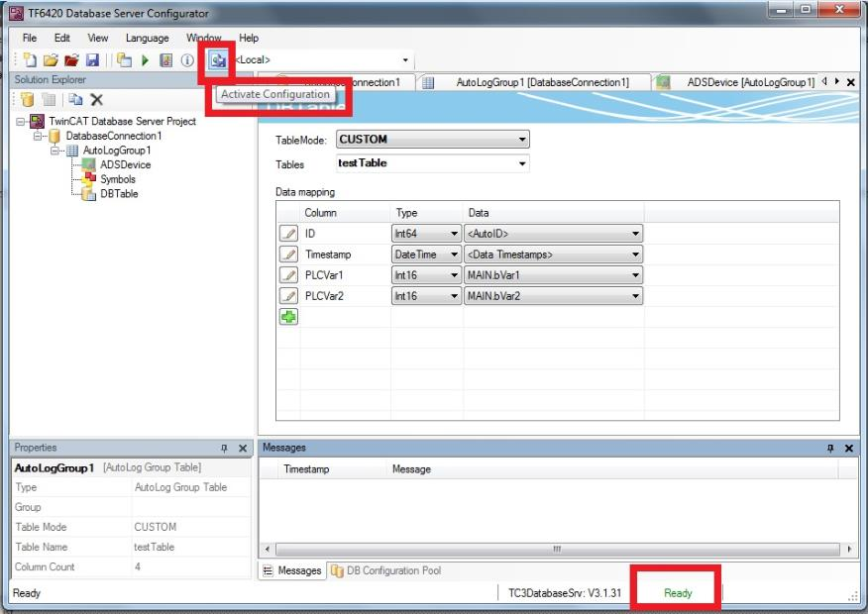Click the Table Name value testTable in Properties
Viewport: 868px width, 614px height.
point(154,547)
